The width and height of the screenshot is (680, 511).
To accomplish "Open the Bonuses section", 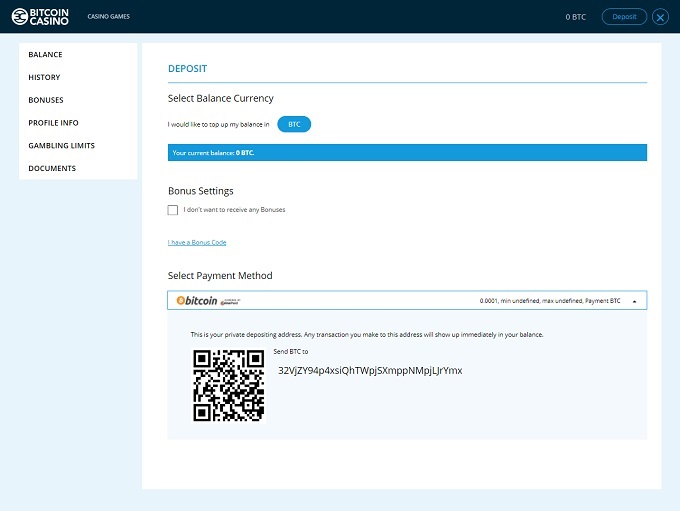I will point(46,100).
